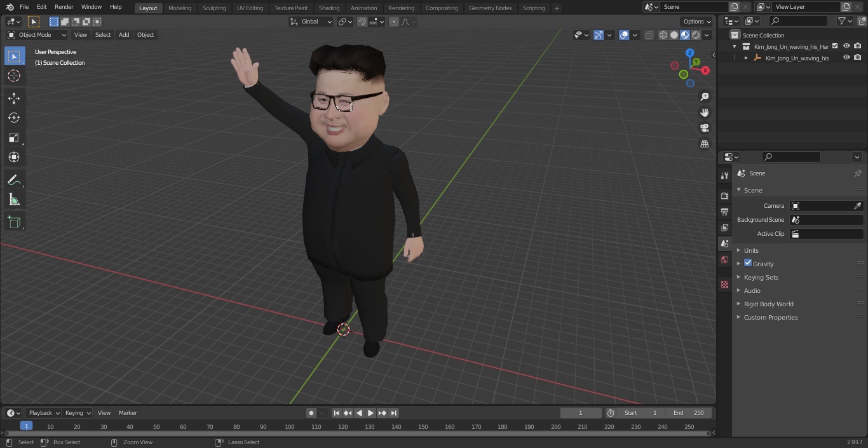Open the File menu
Viewport: 868px width, 448px height.
click(x=24, y=7)
